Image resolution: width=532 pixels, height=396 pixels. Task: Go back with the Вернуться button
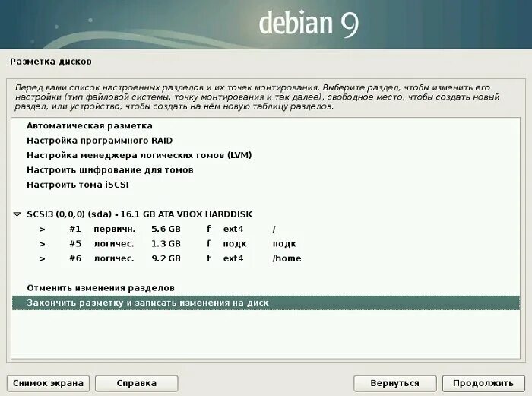click(395, 383)
